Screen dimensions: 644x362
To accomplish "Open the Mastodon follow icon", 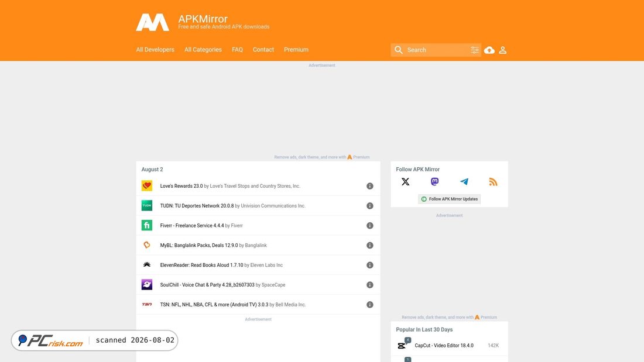I will pyautogui.click(x=434, y=181).
